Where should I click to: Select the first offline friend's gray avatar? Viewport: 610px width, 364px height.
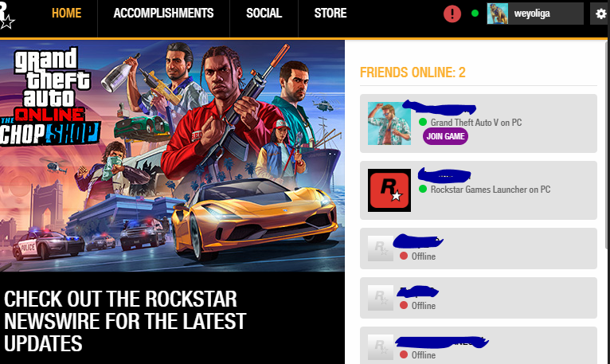point(381,249)
